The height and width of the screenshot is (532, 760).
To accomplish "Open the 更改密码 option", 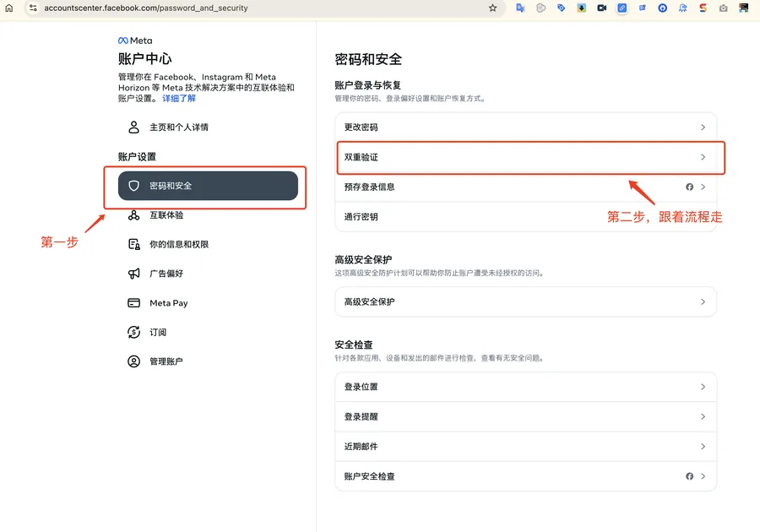I will click(525, 127).
